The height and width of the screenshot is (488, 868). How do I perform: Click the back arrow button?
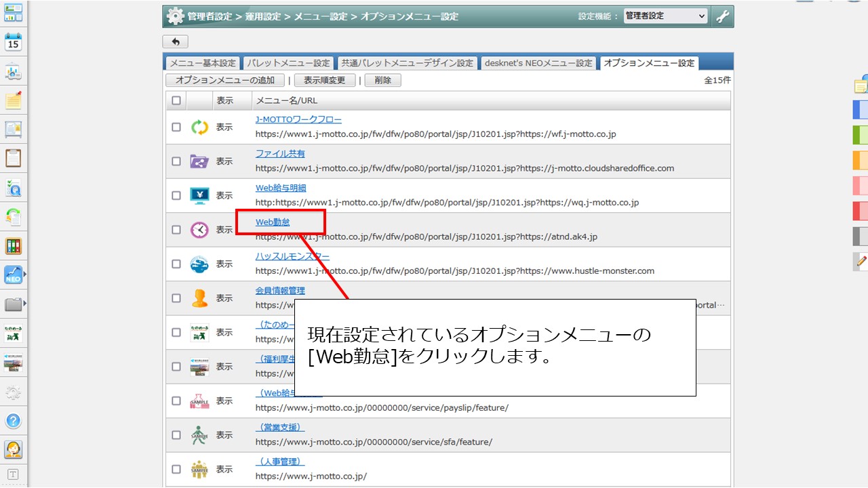176,42
